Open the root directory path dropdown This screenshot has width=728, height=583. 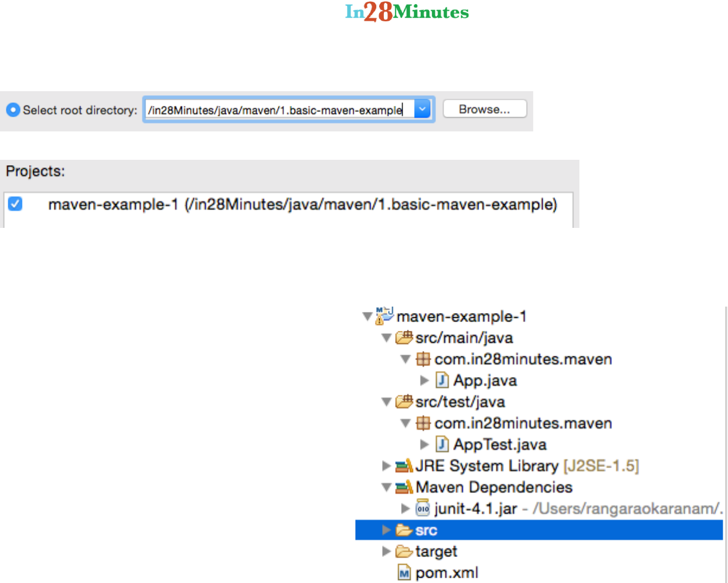pyautogui.click(x=423, y=110)
